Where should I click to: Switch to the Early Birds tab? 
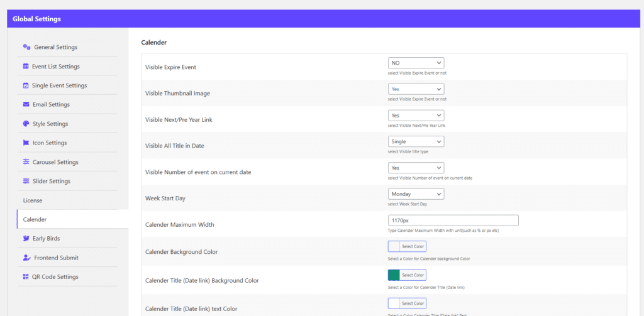coord(45,238)
